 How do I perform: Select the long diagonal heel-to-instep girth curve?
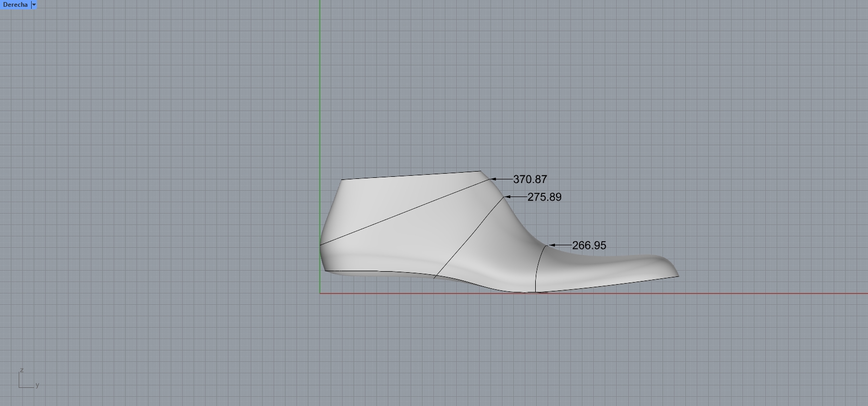click(405, 212)
